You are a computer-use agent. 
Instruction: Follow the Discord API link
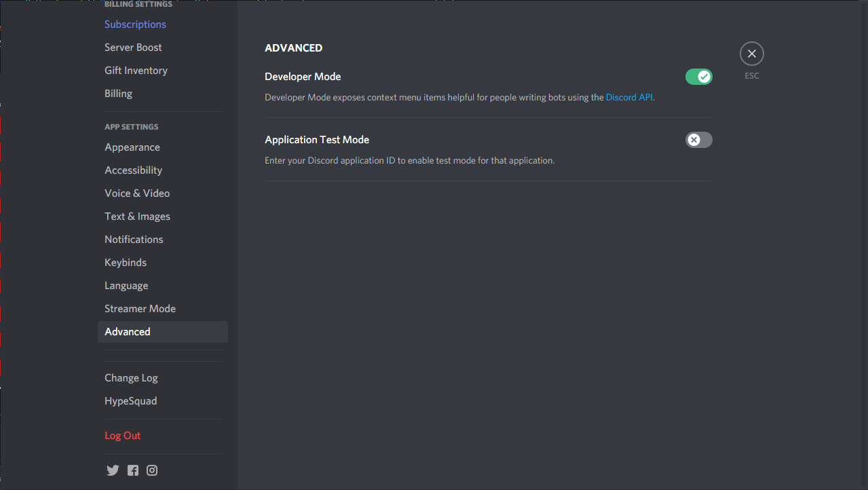click(628, 97)
